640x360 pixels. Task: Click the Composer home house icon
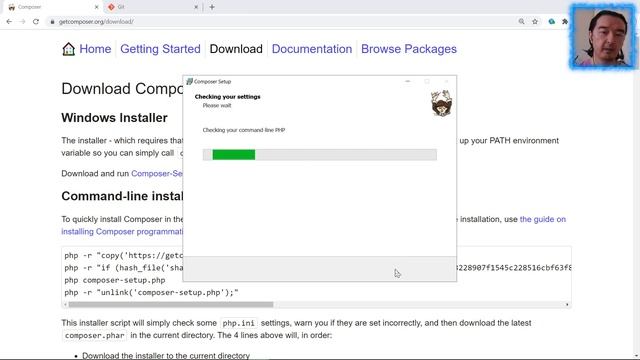[x=69, y=49]
